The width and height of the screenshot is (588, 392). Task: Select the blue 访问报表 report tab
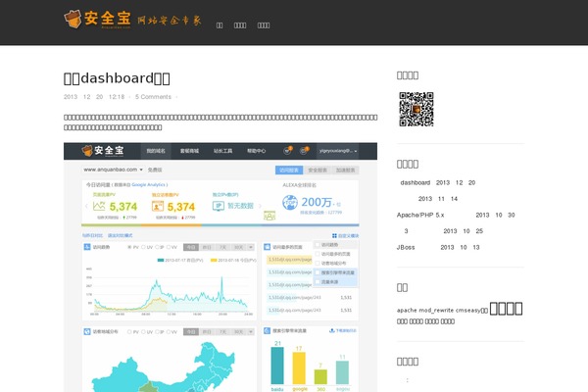click(x=289, y=171)
